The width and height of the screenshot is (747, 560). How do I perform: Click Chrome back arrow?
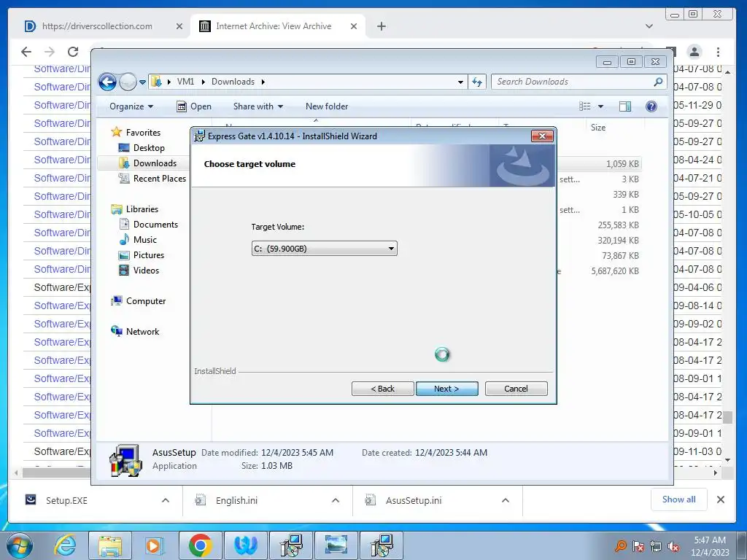point(26,52)
